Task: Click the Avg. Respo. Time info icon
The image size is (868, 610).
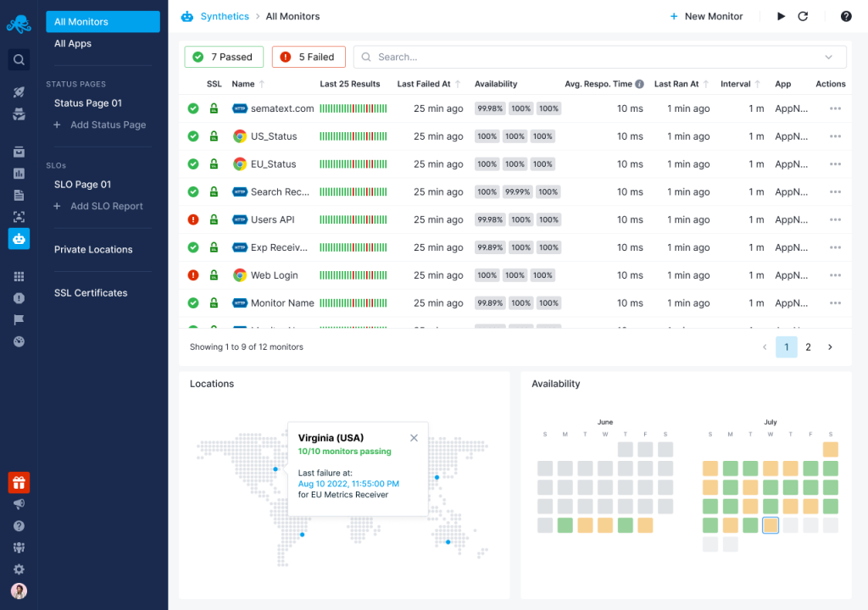Action: (x=639, y=84)
